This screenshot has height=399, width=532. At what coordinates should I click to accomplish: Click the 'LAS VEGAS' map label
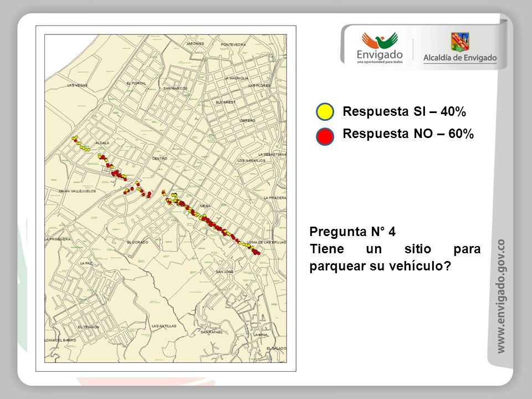78,85
